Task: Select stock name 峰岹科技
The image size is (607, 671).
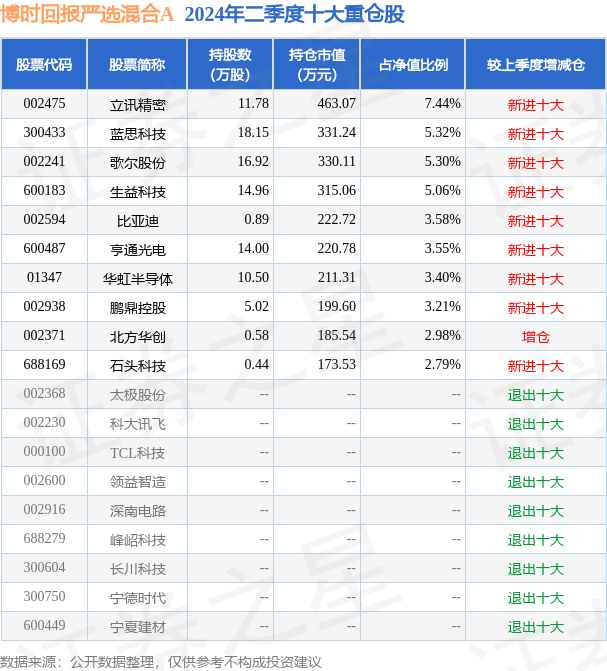Action: point(137,540)
